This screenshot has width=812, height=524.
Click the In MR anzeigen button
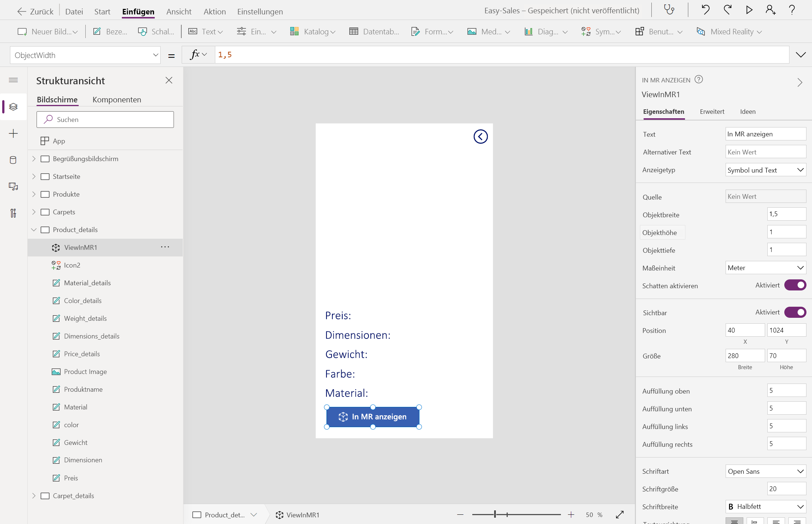pyautogui.click(x=373, y=417)
